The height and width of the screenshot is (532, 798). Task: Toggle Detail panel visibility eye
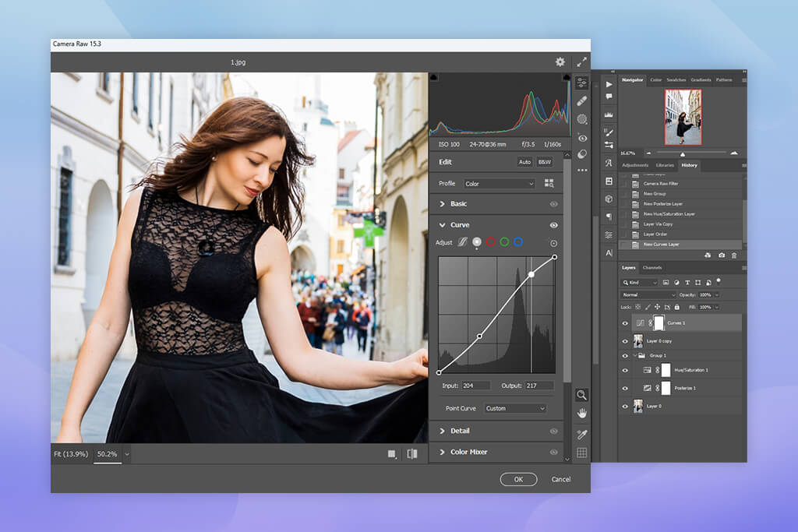pos(554,432)
